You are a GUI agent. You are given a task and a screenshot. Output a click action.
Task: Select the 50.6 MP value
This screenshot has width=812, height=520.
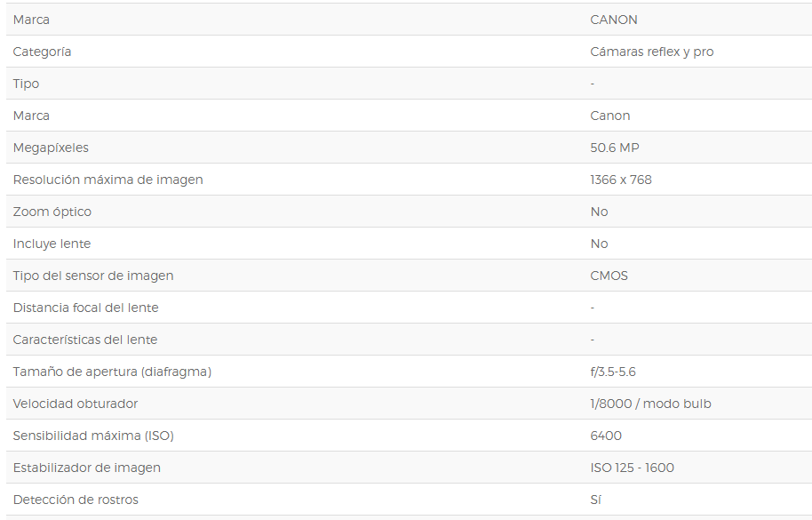pos(615,148)
